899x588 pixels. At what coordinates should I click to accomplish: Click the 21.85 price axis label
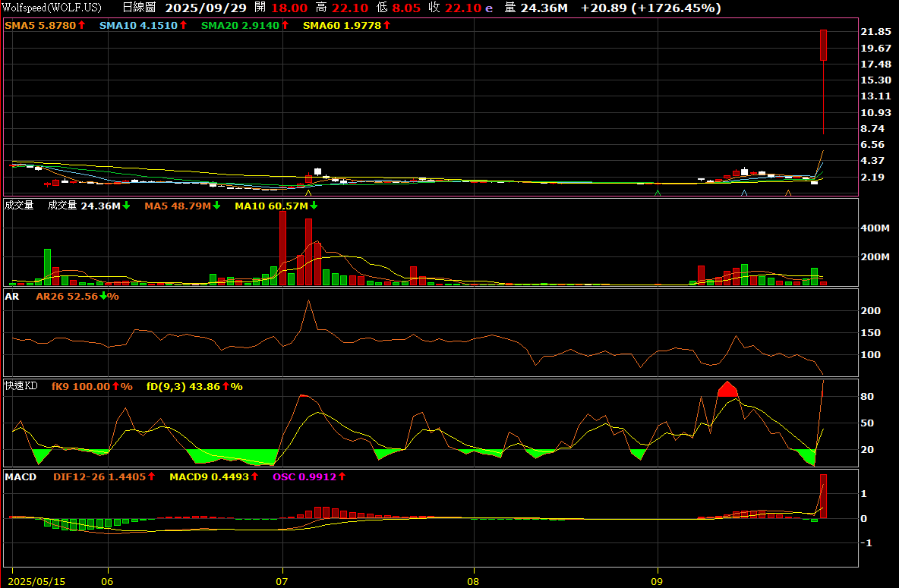coord(876,32)
